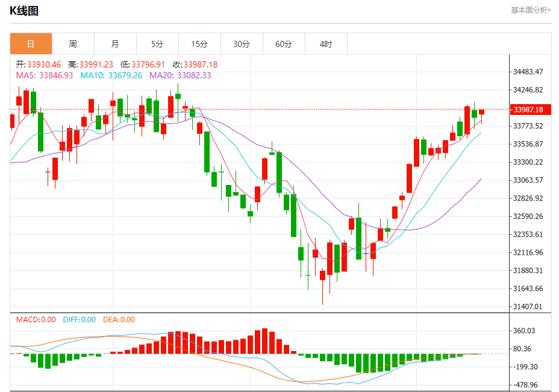Image resolution: width=559 pixels, height=392 pixels.
Task: Select the 日 daily chart tab
Action: tap(31, 44)
